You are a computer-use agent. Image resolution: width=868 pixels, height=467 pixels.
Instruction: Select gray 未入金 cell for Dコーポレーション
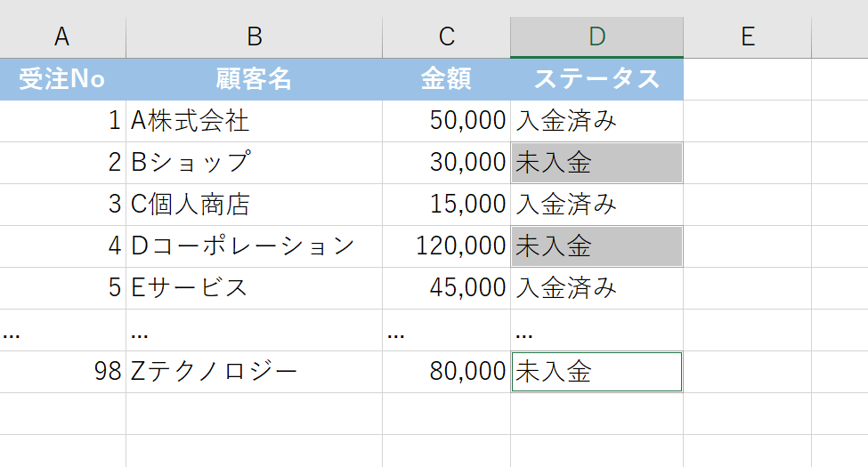tap(597, 246)
